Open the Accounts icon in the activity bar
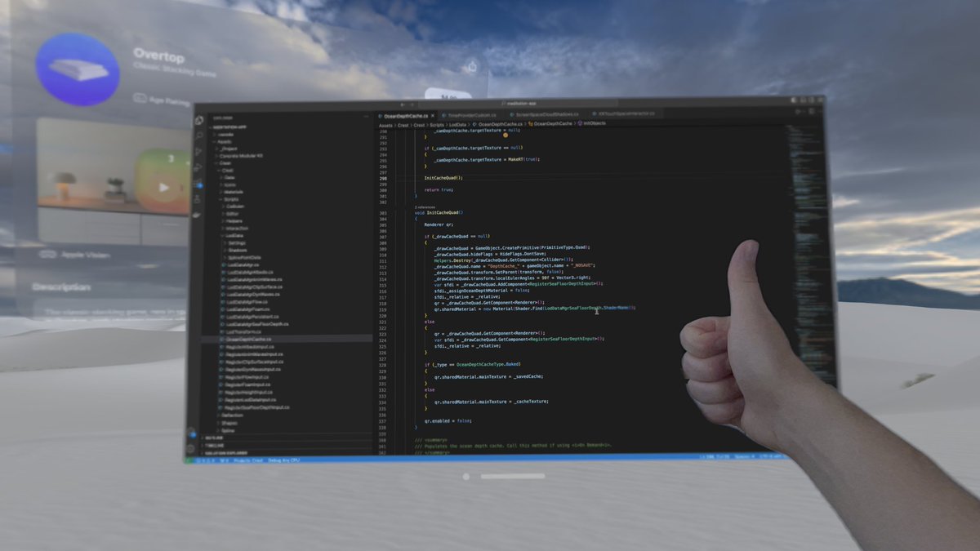 pyautogui.click(x=192, y=434)
